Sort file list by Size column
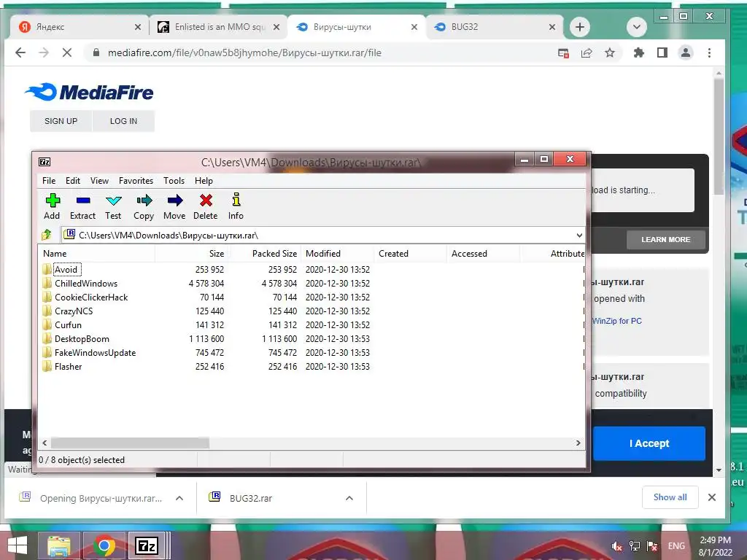Viewport: 747px width, 560px height. pyautogui.click(x=191, y=253)
